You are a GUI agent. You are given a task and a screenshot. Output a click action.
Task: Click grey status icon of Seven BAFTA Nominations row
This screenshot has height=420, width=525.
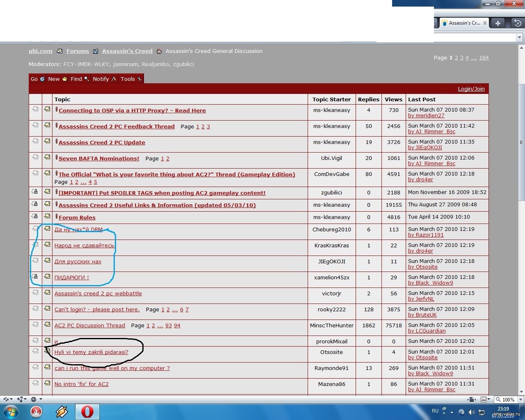tap(35, 157)
